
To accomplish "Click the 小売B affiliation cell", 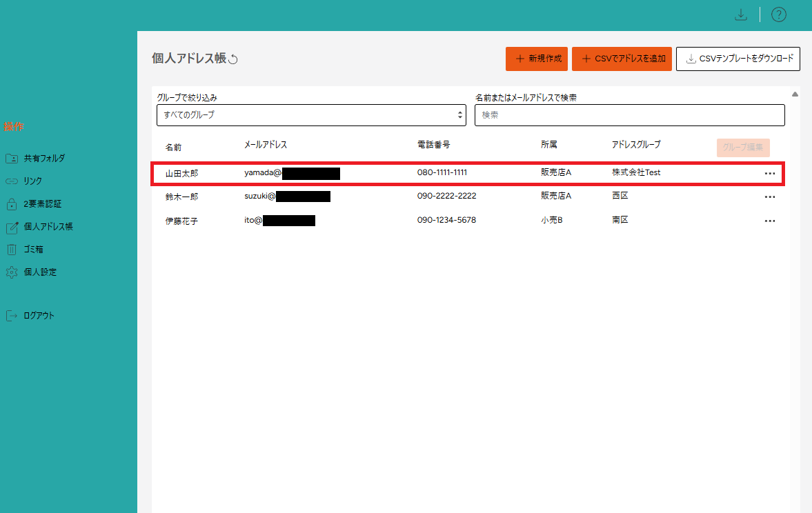I will point(552,220).
